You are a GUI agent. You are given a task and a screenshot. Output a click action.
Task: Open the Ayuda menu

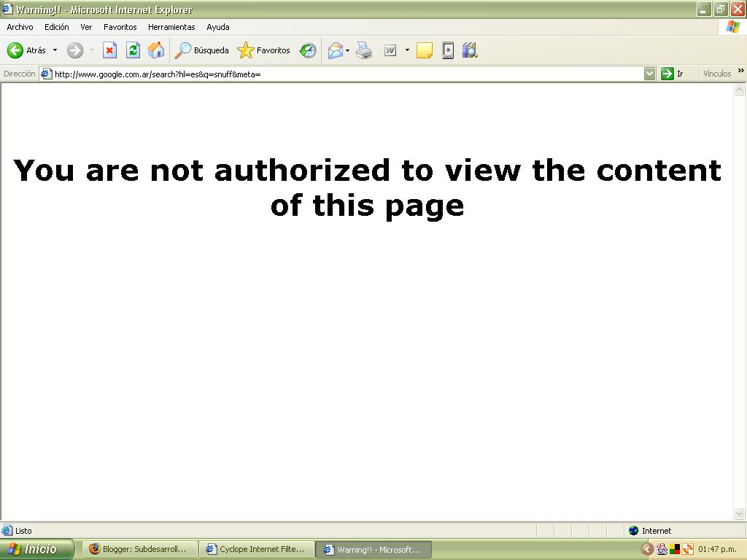[218, 27]
